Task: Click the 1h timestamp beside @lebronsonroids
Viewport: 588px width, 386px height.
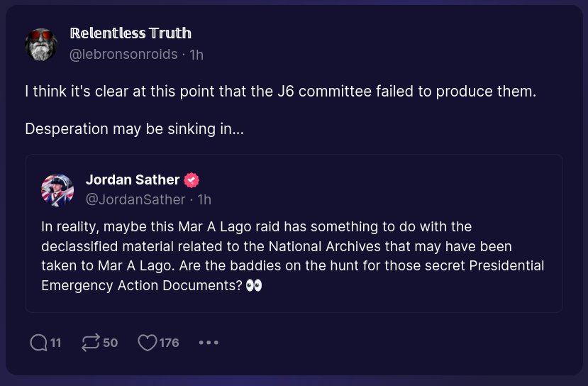Action: [196, 55]
